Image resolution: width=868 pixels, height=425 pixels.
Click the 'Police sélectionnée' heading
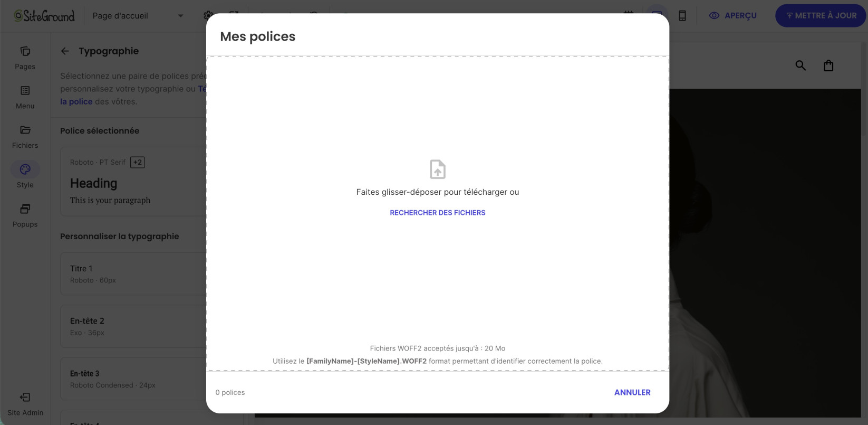100,130
